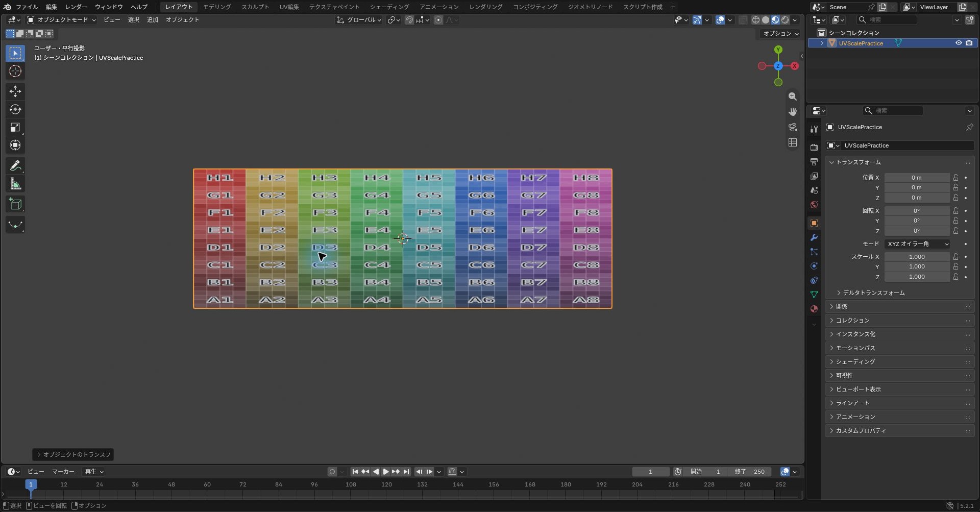This screenshot has width=980, height=512.
Task: Activate the Move tool
Action: (x=15, y=91)
